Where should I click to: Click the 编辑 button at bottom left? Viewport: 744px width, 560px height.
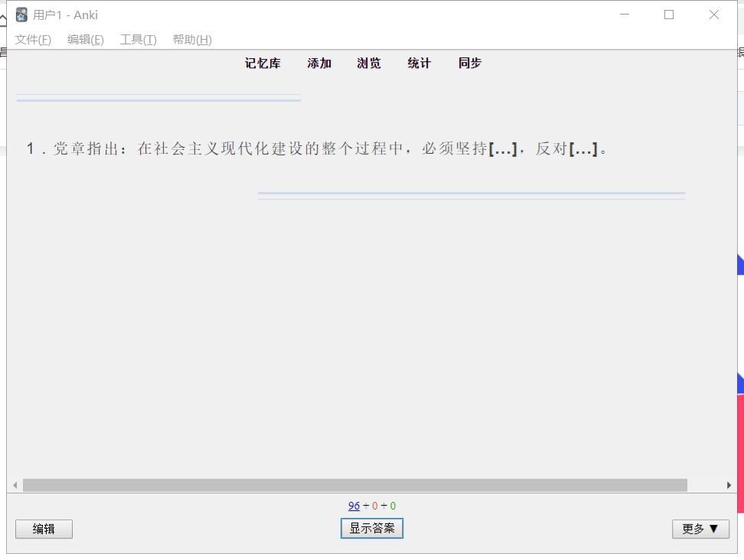[44, 529]
